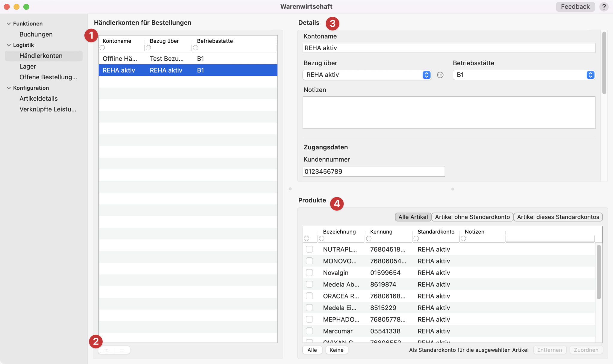Click filter circle under Bezug über column
Screen dimensions: 613x364
pos(148,48)
